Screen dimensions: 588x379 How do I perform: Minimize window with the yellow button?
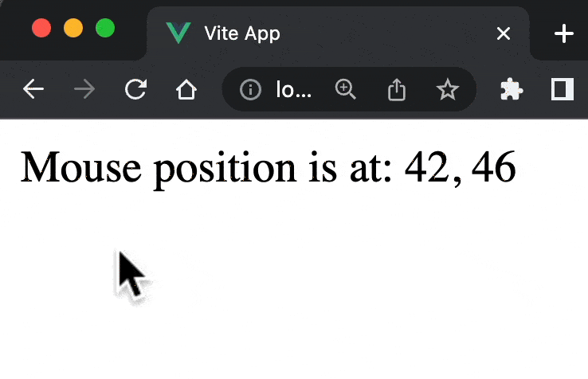point(73,29)
